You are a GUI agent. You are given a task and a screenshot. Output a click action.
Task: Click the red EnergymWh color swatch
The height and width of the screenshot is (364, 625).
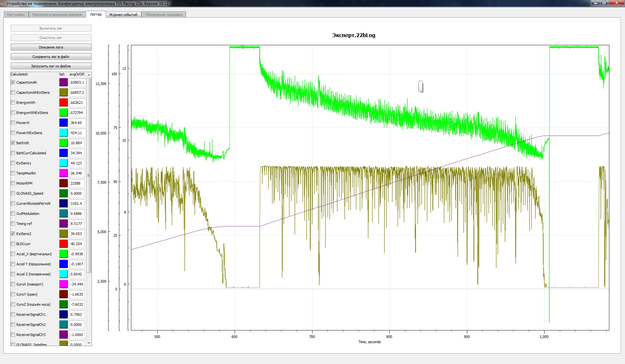[x=63, y=103]
